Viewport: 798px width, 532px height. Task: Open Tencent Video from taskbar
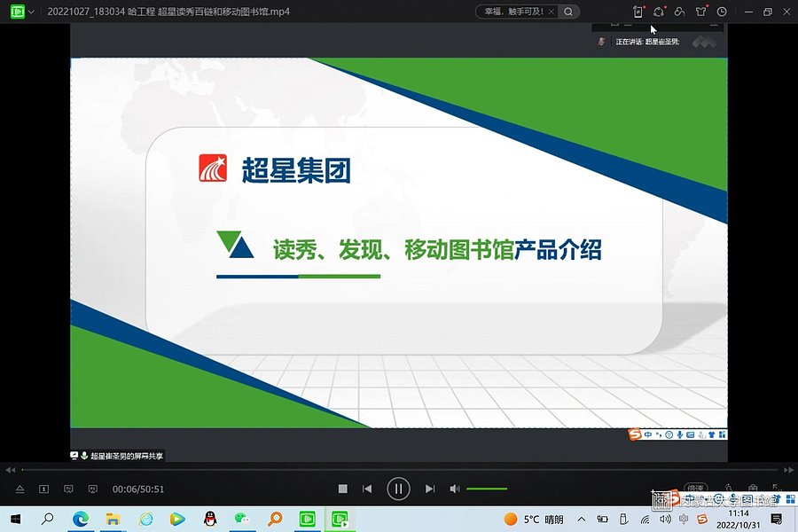177,520
